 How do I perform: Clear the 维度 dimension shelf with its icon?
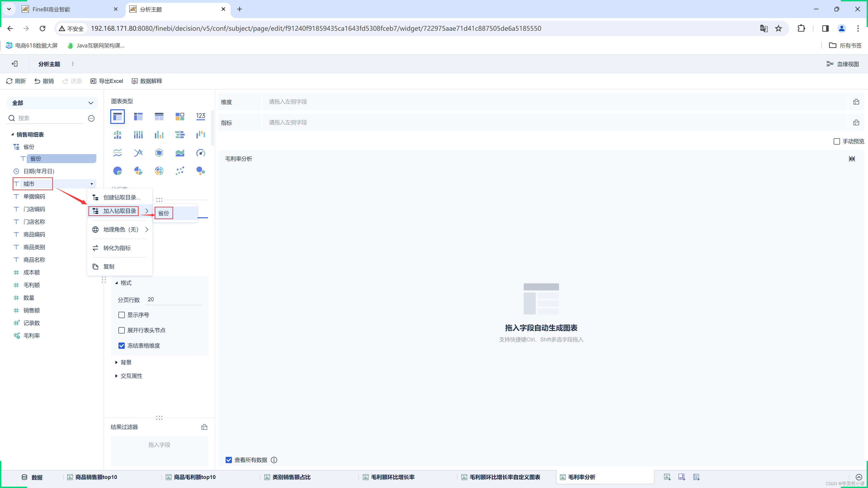click(856, 102)
